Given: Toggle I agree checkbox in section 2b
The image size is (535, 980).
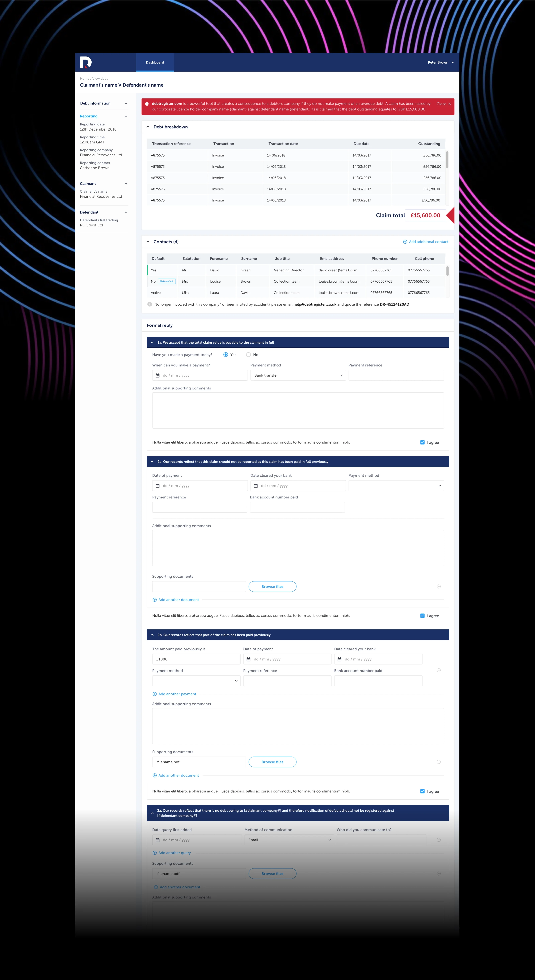Looking at the screenshot, I should pyautogui.click(x=422, y=791).
